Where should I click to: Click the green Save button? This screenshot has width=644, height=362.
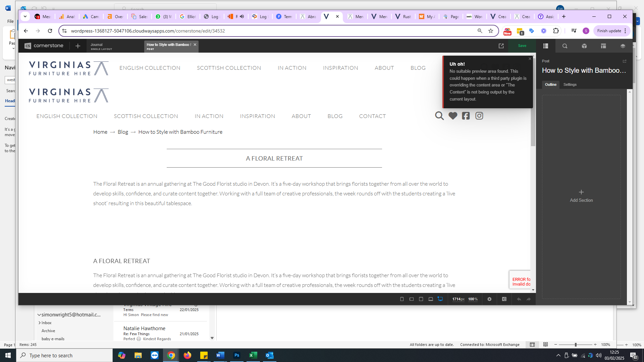pyautogui.click(x=522, y=46)
